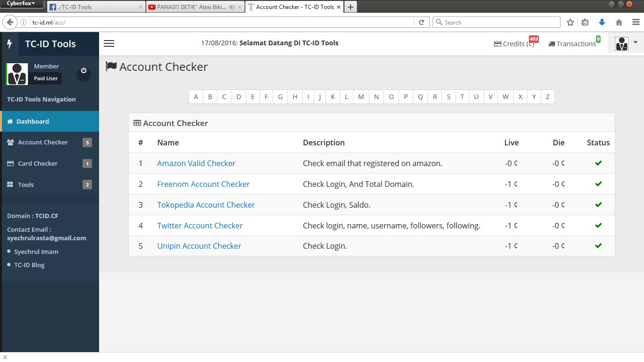Open the downloads arrow icon

[x=602, y=22]
